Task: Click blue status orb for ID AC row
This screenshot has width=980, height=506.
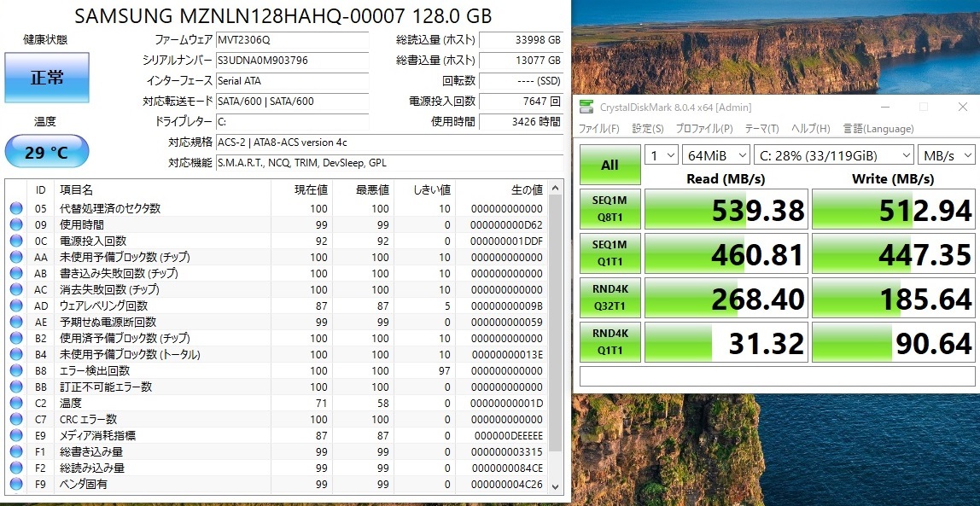Action: [x=16, y=290]
